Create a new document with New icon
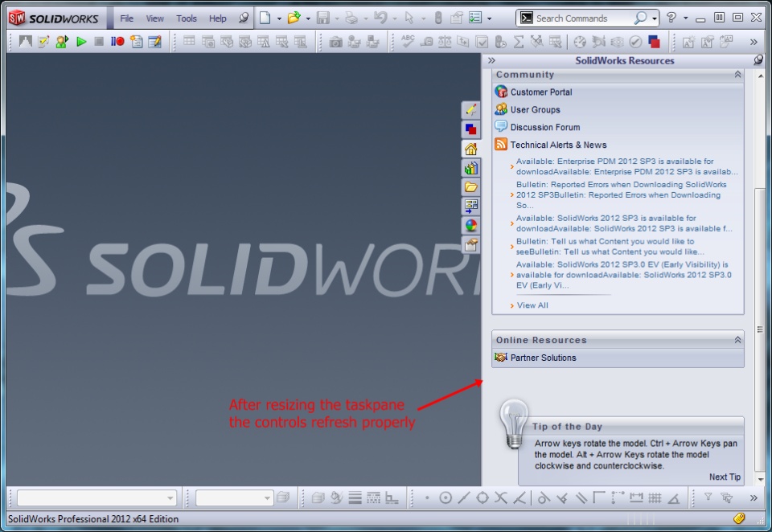This screenshot has width=772, height=532. (x=265, y=18)
